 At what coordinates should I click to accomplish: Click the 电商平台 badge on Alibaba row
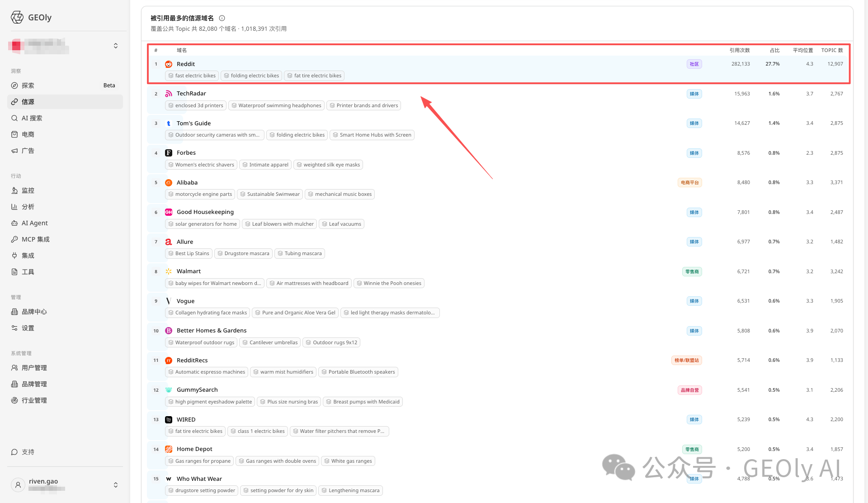(x=689, y=183)
